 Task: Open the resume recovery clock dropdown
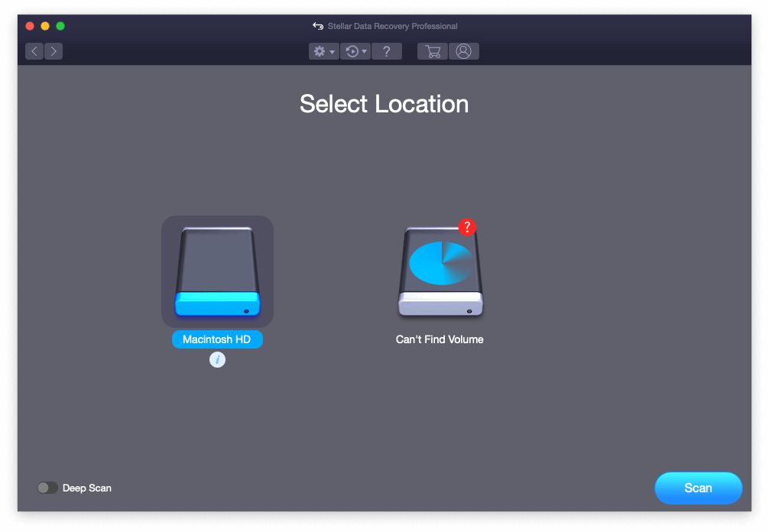click(355, 51)
